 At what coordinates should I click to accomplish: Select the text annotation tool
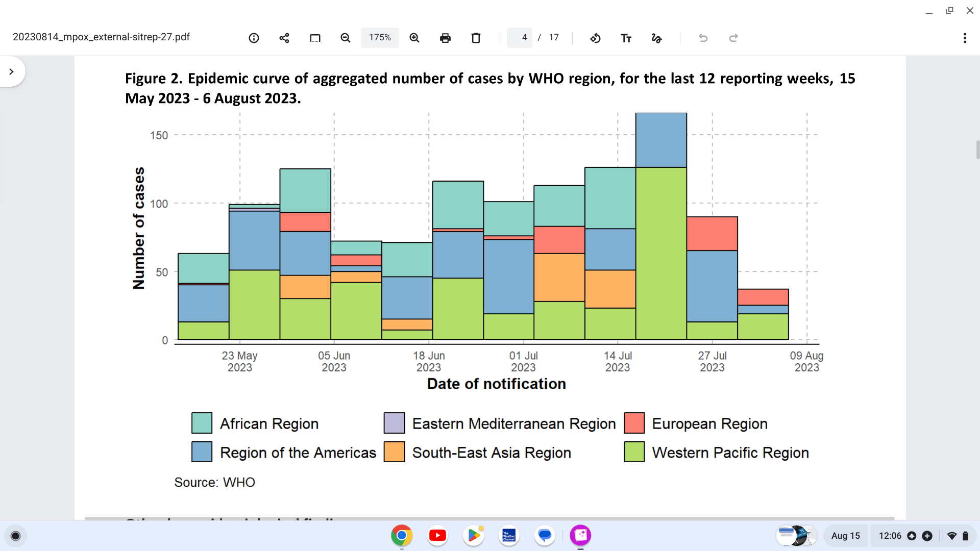click(x=626, y=38)
